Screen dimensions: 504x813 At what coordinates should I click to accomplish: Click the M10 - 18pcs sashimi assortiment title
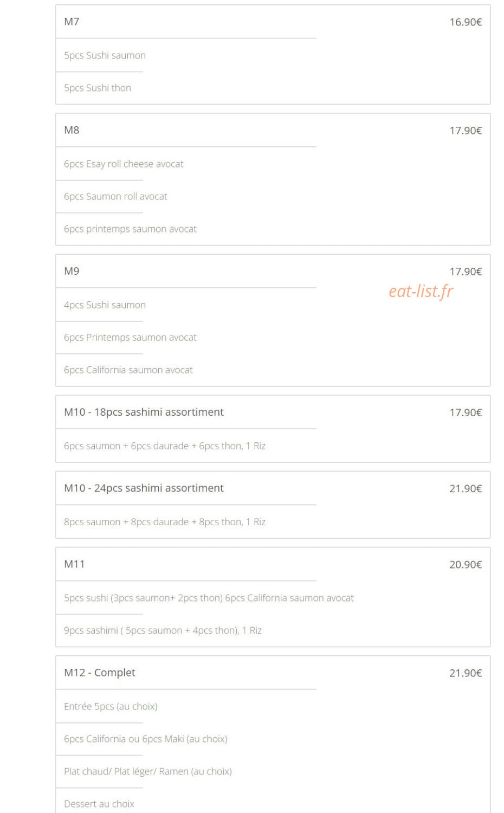pos(144,412)
